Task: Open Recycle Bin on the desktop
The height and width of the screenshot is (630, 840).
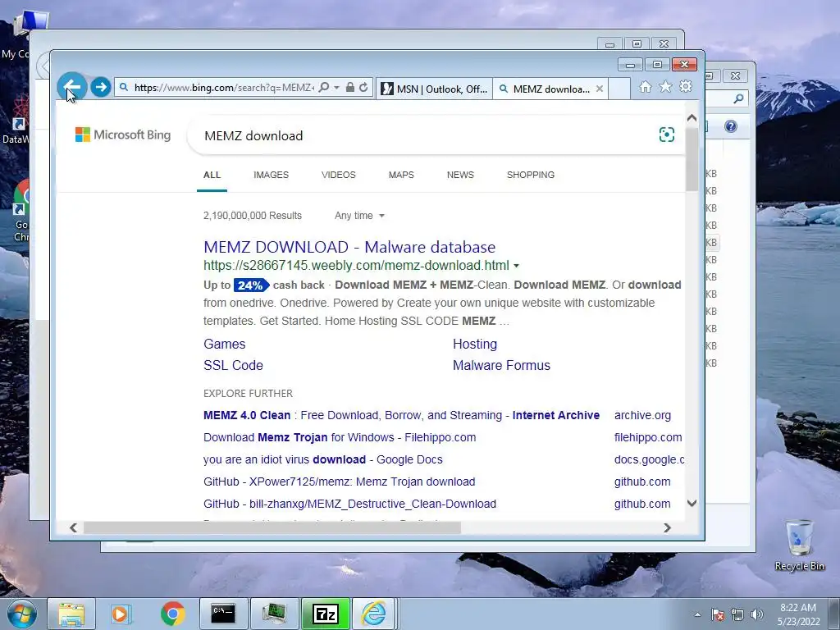Action: click(x=799, y=546)
